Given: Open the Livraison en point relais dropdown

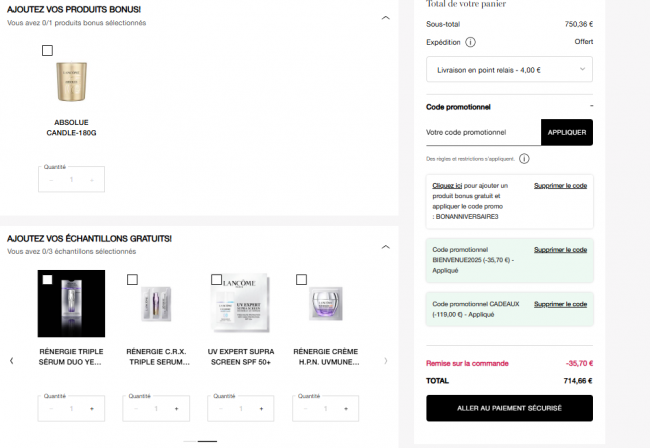Looking at the screenshot, I should 509,70.
